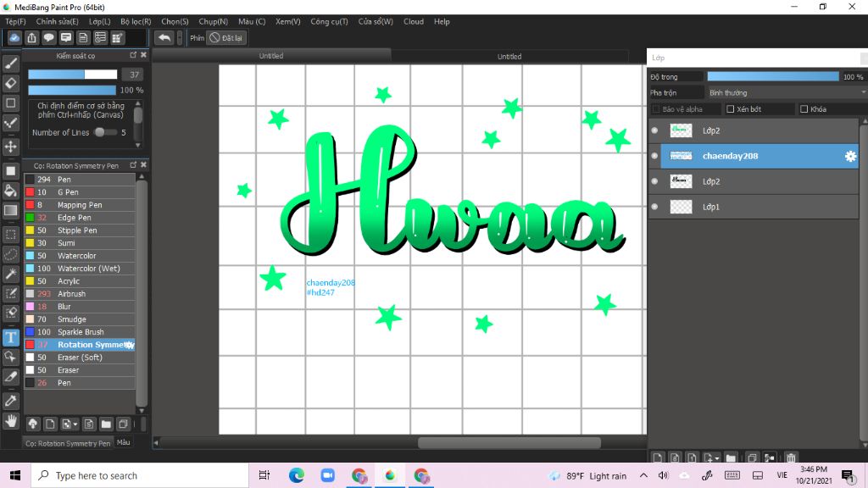Switch to the Màu color tab
This screenshot has height=488, width=868.
pos(124,442)
